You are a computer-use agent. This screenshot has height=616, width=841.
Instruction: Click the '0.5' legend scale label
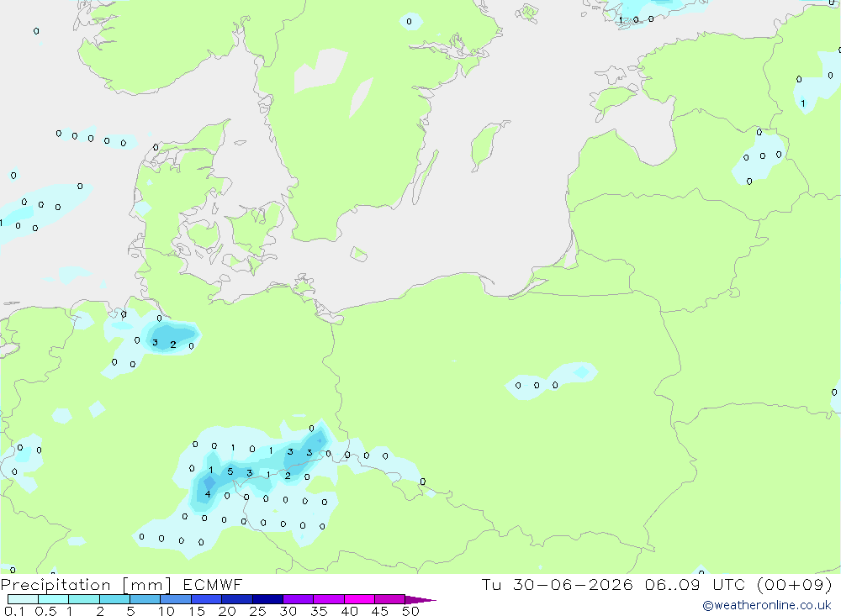pyautogui.click(x=45, y=611)
